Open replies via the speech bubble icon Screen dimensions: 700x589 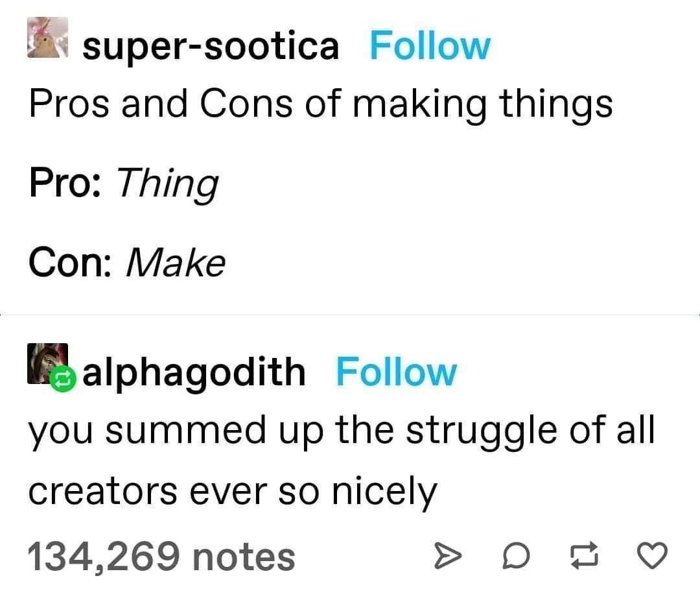click(516, 555)
